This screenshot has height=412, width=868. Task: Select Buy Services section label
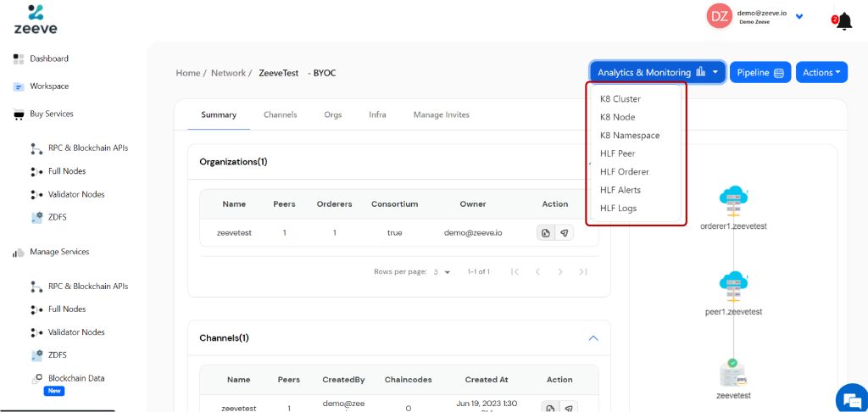52,114
